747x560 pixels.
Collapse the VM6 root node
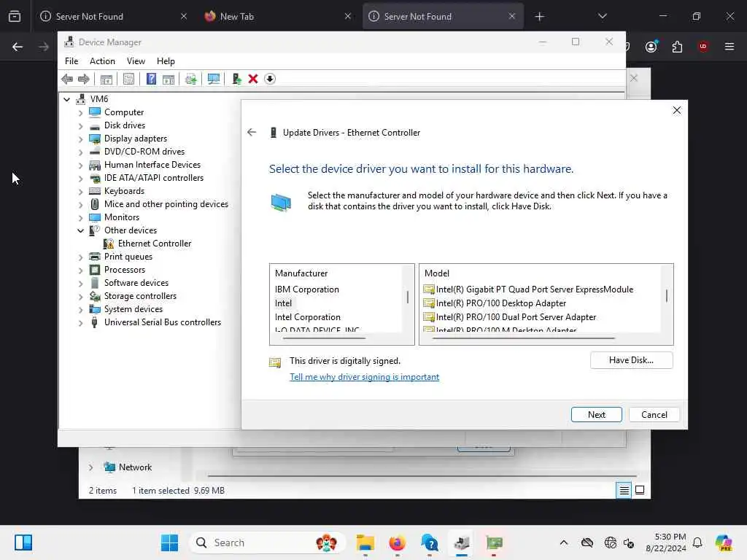point(66,99)
